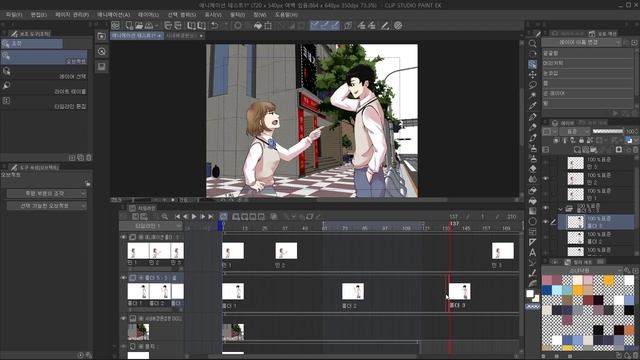Pick the orange swatch in color set
This screenshot has width=640, height=360.
[x=609, y=280]
